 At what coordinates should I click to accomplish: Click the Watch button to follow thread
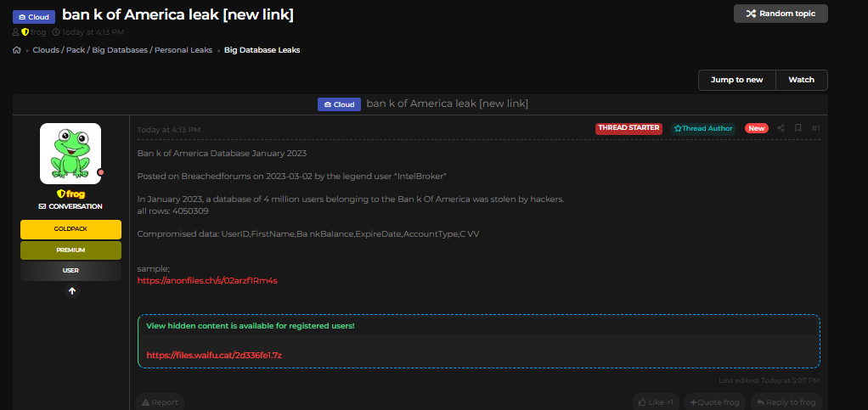coord(801,80)
